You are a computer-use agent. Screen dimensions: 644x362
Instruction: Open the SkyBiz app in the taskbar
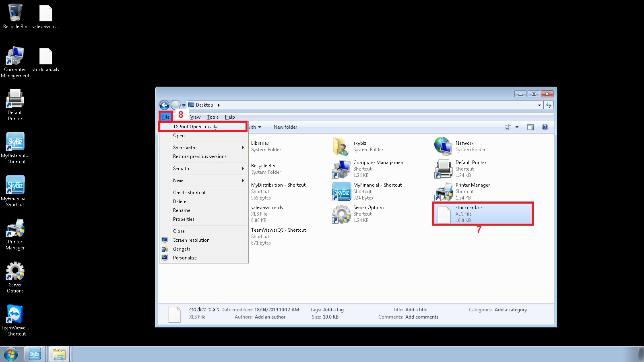[35, 354]
